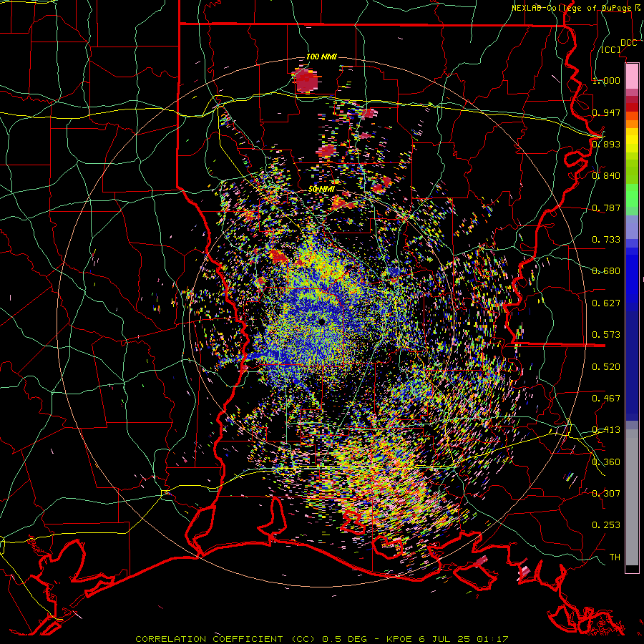Viewport: 644px width, 644px height.
Task: Select the 0.467 scale value
Action: pyautogui.click(x=606, y=398)
